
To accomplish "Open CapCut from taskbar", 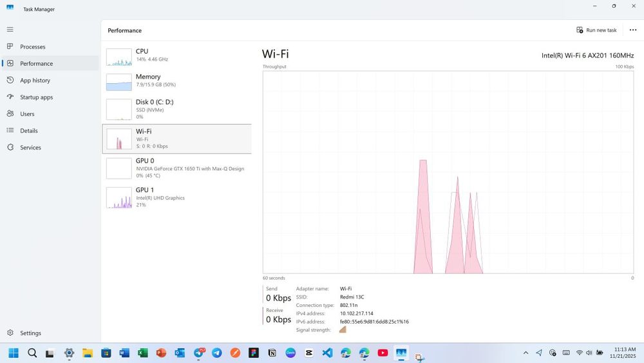I will 309,353.
